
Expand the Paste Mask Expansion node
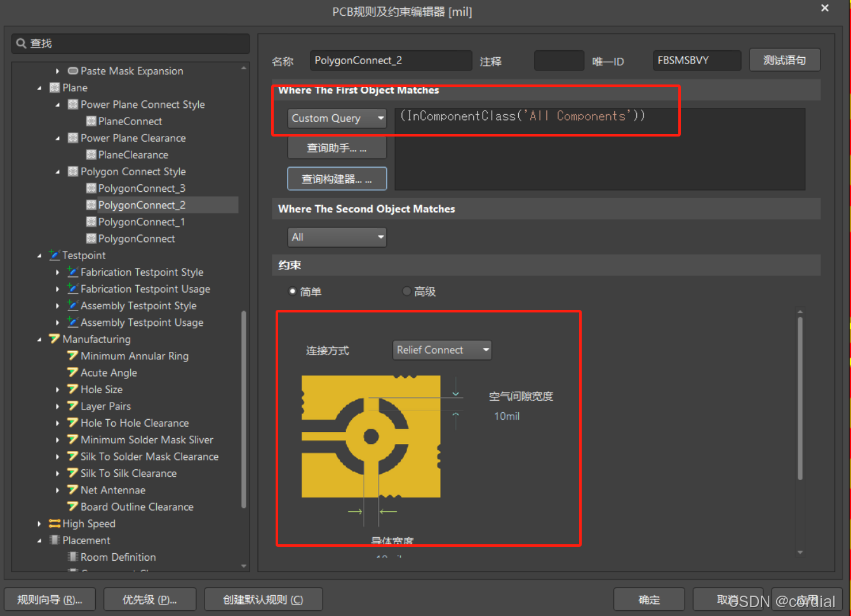[x=58, y=71]
